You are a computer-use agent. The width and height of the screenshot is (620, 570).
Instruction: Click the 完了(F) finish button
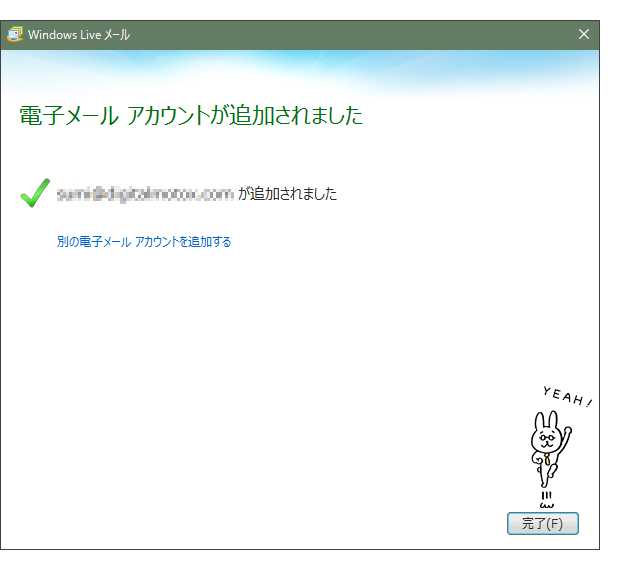[x=542, y=523]
